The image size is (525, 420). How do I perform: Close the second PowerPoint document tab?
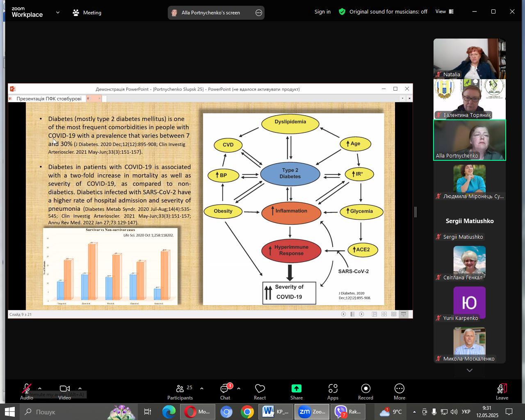(99, 98)
